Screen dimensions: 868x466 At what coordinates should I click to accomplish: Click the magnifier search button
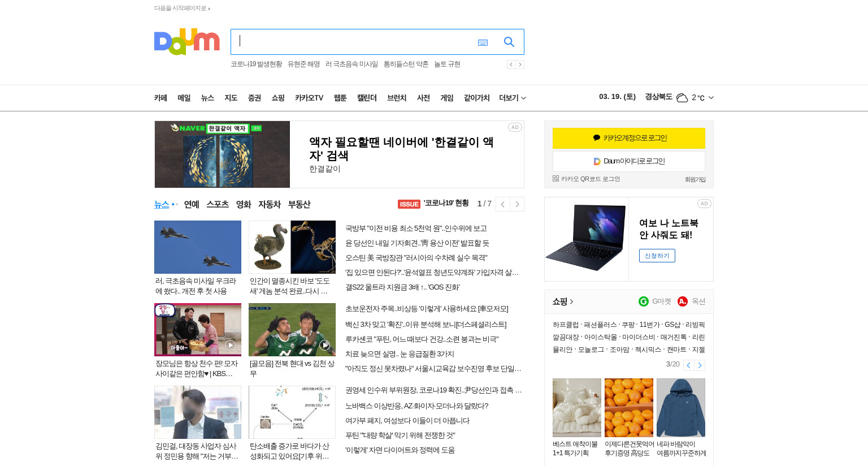(509, 42)
